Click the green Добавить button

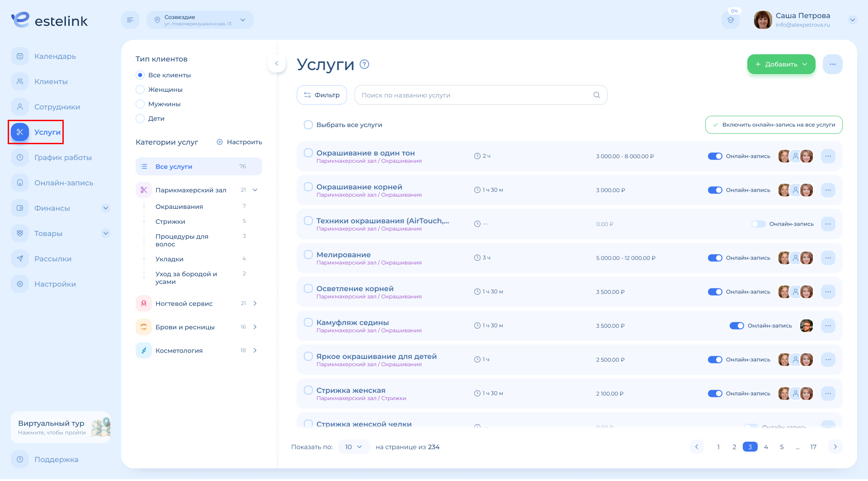[781, 64]
